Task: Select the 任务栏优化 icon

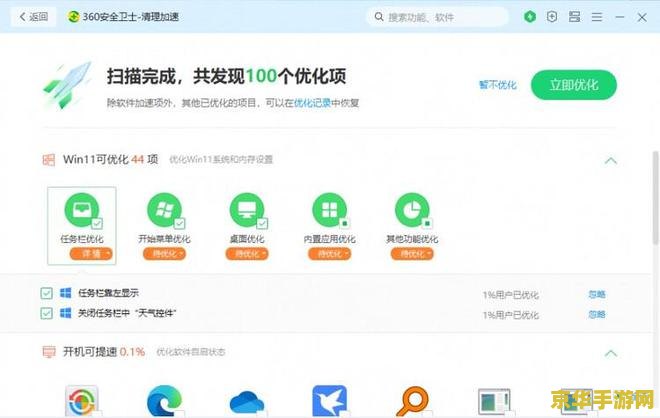Action: (81, 210)
